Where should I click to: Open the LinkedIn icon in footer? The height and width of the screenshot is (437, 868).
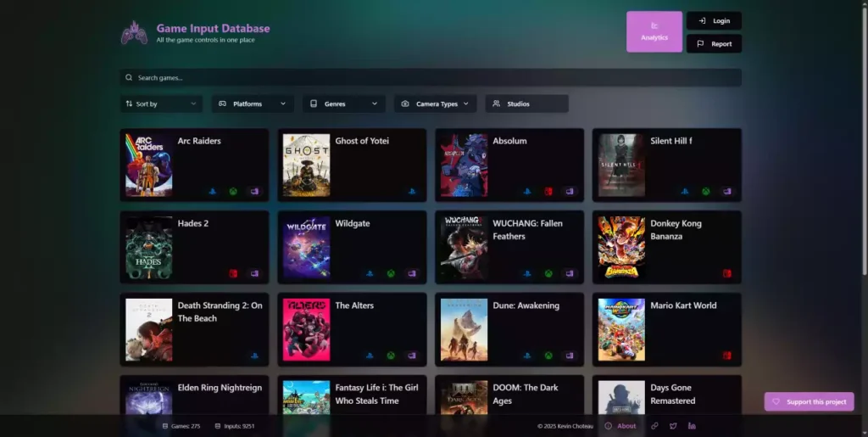pos(692,426)
